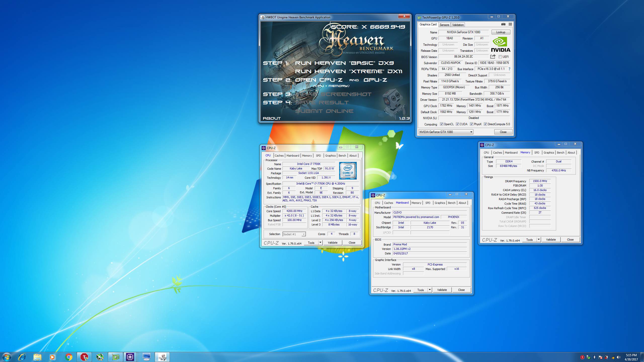
Task: Click SUBMIT ONLINE in Heaven benchmark
Action: [324, 111]
